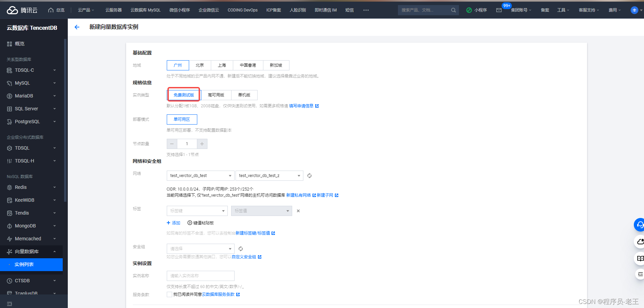Image resolution: width=644 pixels, height=308 pixels.
Task: Select the 中国香港 region option
Action: [248, 65]
